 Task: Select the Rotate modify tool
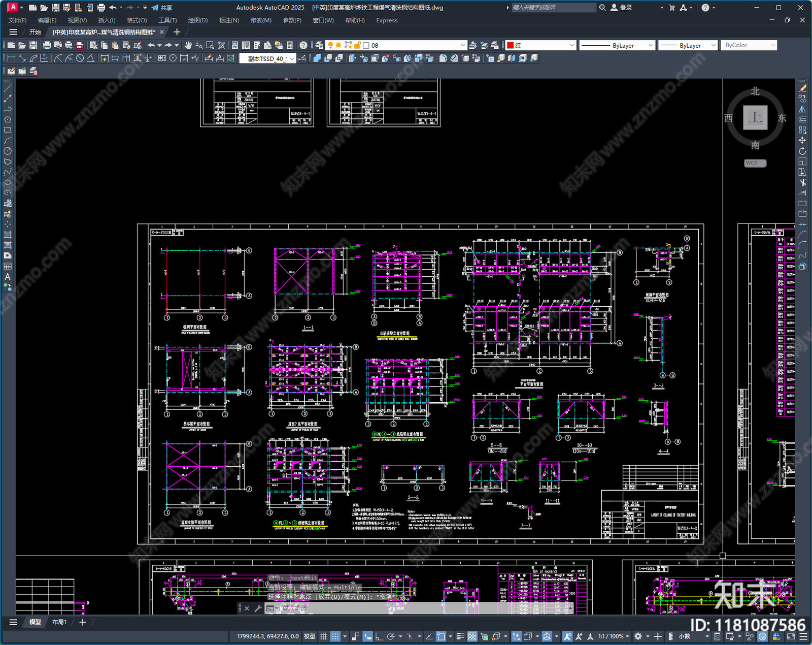802,151
